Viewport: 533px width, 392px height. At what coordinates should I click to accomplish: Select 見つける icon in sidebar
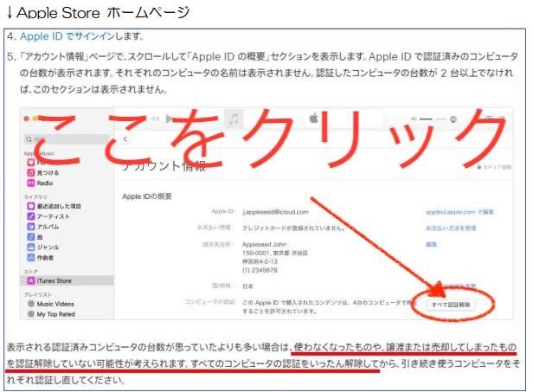[x=31, y=173]
